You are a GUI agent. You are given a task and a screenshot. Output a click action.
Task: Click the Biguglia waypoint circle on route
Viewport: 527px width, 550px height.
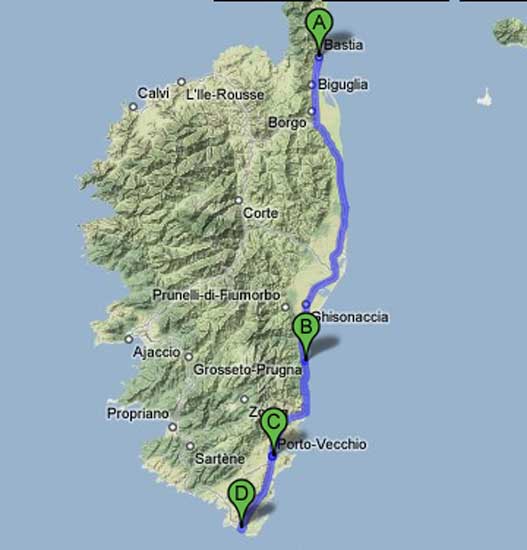click(x=312, y=85)
